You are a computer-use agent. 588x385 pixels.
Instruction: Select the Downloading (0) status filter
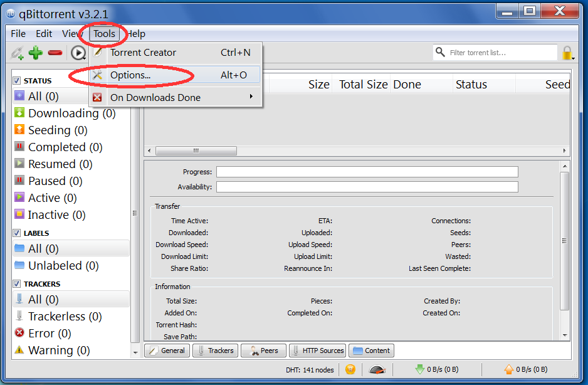[71, 113]
